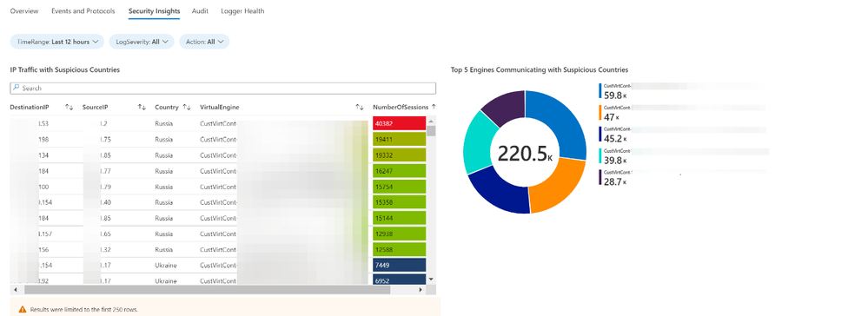Sort by the Country column arrows
This screenshot has width=868, height=316.
click(x=187, y=107)
